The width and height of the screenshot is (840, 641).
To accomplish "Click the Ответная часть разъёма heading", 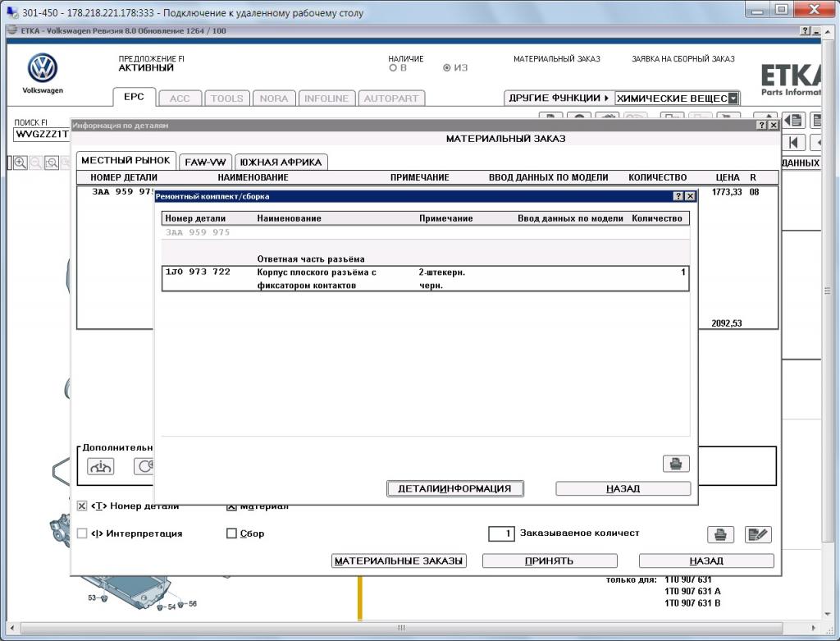I will click(311, 259).
